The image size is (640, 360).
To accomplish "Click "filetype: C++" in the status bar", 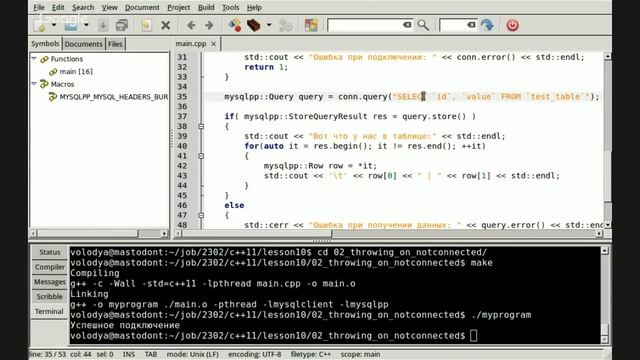I will (x=311, y=354).
